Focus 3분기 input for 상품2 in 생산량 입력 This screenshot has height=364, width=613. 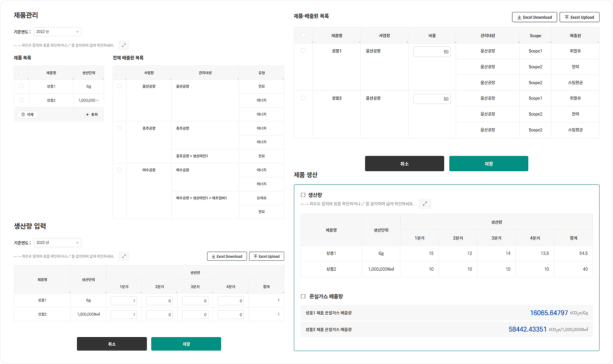pyautogui.click(x=195, y=314)
